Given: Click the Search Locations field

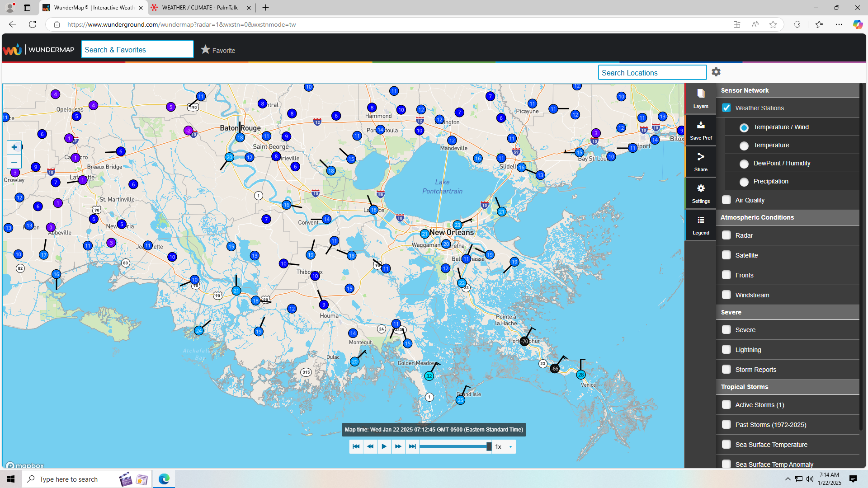Looking at the screenshot, I should point(652,72).
